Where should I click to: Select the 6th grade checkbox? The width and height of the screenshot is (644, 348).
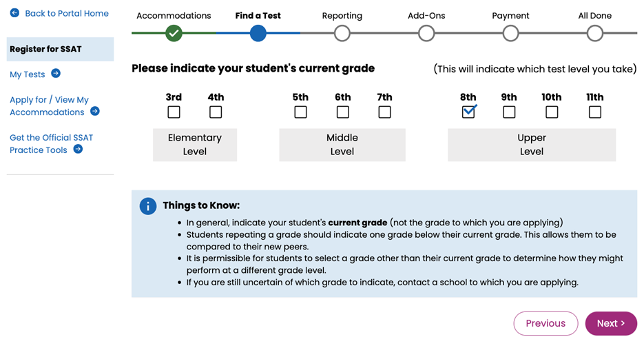click(342, 112)
